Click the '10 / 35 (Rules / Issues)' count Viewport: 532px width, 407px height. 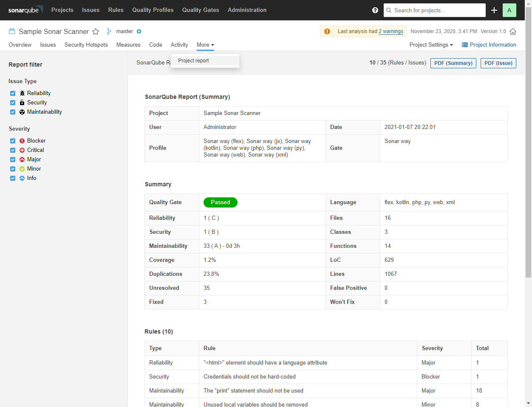[x=398, y=63]
